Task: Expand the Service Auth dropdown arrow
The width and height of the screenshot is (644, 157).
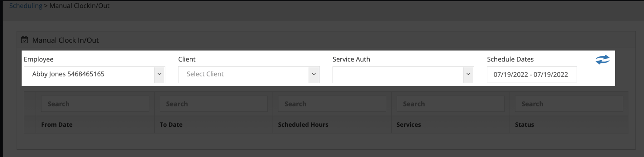Action: click(468, 74)
